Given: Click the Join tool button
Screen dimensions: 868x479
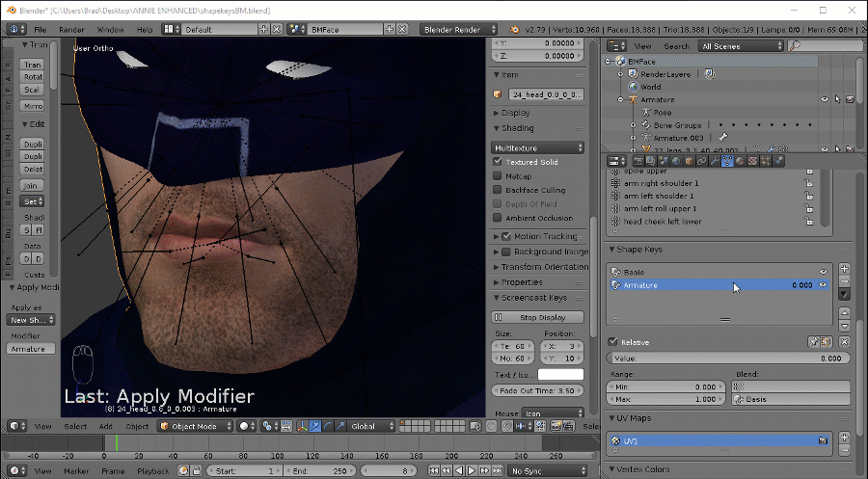Looking at the screenshot, I should coord(32,186).
